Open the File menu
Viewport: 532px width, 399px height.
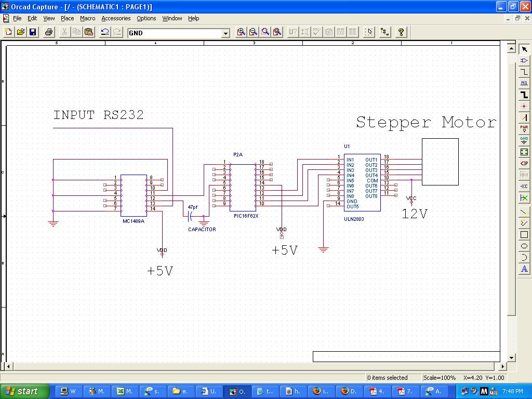tap(17, 18)
